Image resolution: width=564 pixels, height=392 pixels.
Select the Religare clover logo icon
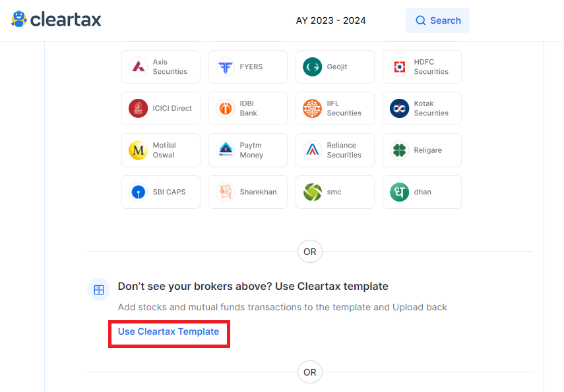(400, 150)
